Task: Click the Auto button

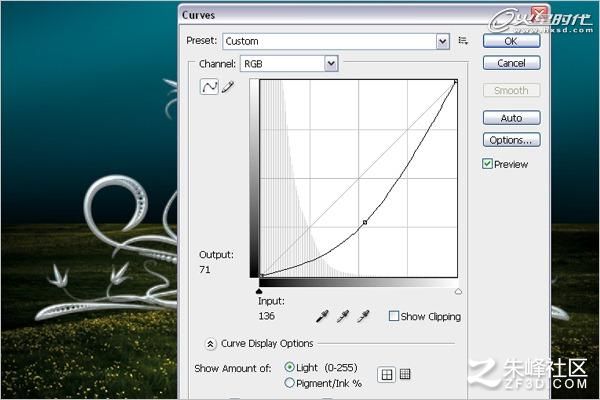Action: point(512,118)
